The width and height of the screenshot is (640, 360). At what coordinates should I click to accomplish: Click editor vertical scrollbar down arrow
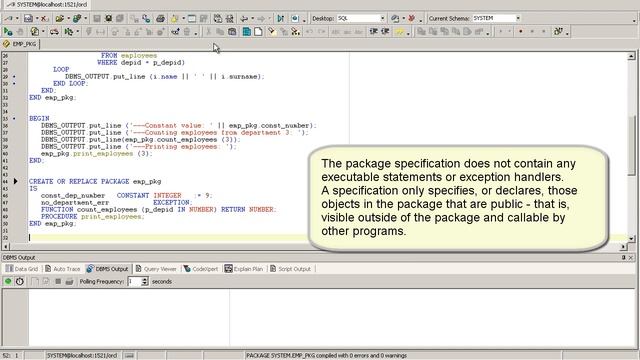point(631,238)
